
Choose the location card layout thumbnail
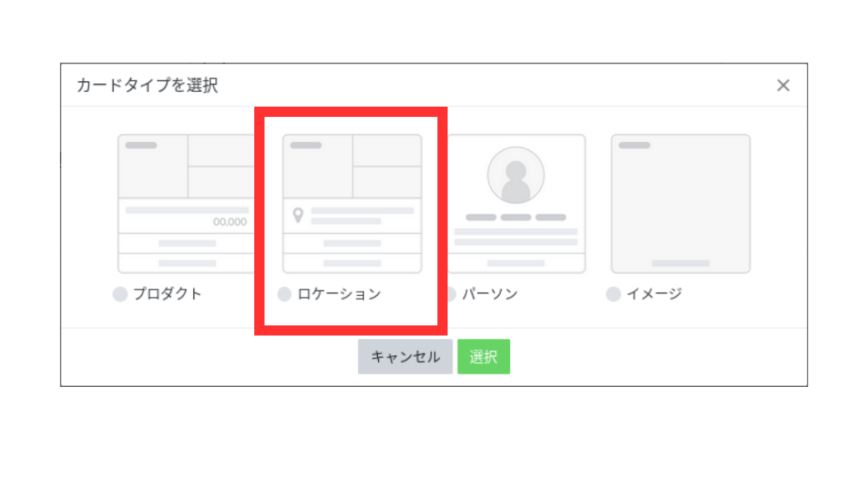352,203
